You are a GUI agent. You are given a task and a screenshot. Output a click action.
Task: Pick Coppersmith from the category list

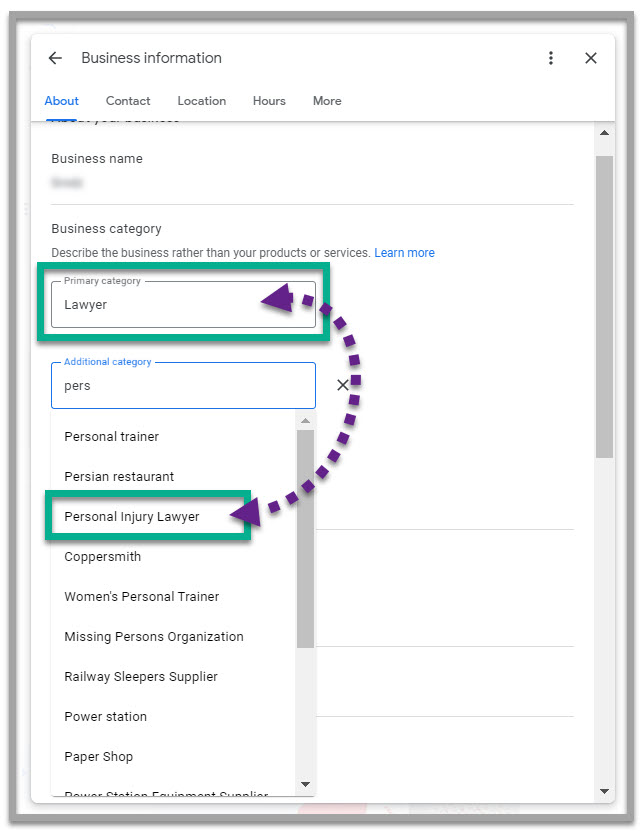click(102, 556)
